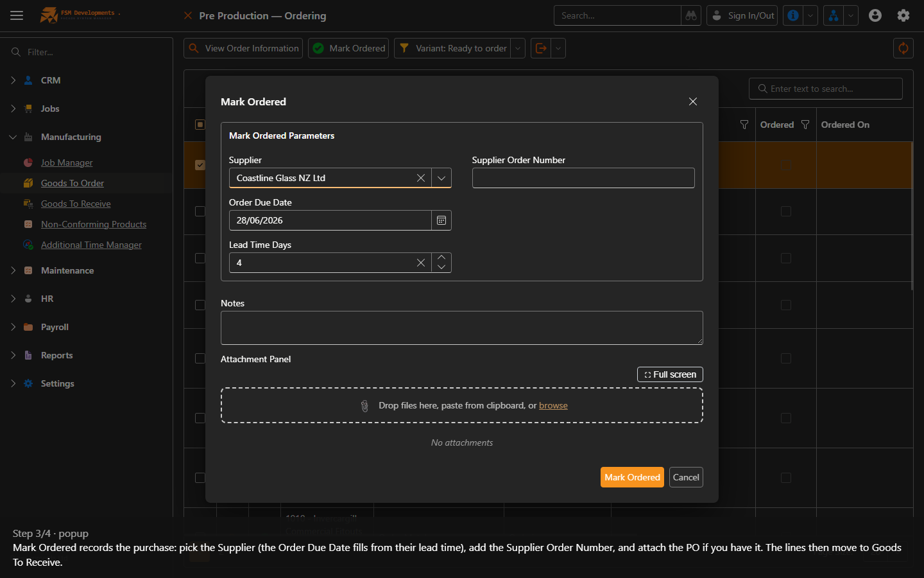
Task: Click the Supplier Order Number field
Action: pyautogui.click(x=583, y=178)
